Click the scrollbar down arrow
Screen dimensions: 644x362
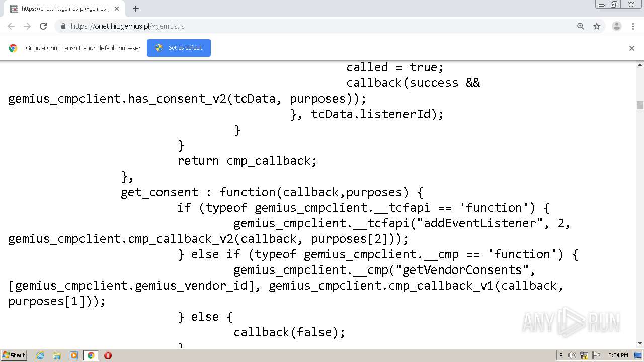(x=640, y=344)
